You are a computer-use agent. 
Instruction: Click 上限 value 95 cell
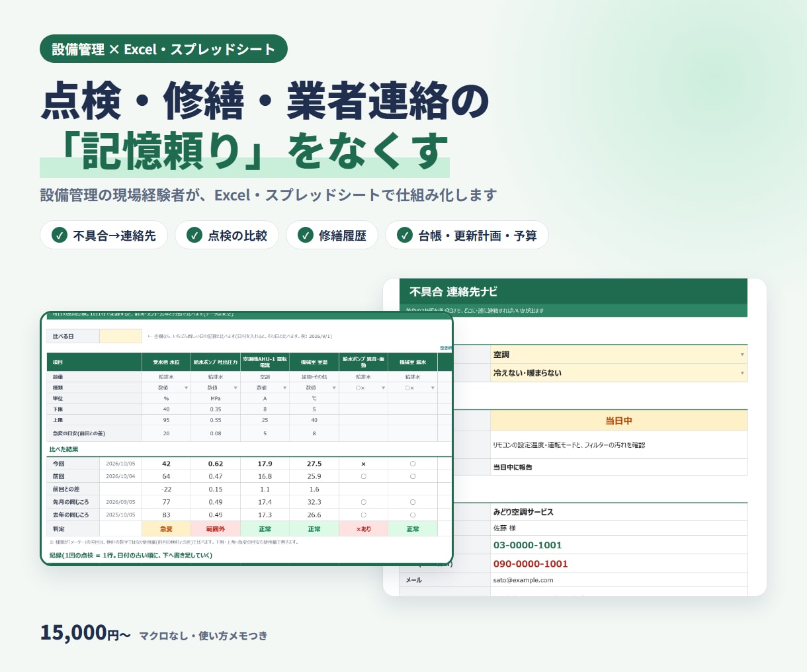(x=166, y=420)
